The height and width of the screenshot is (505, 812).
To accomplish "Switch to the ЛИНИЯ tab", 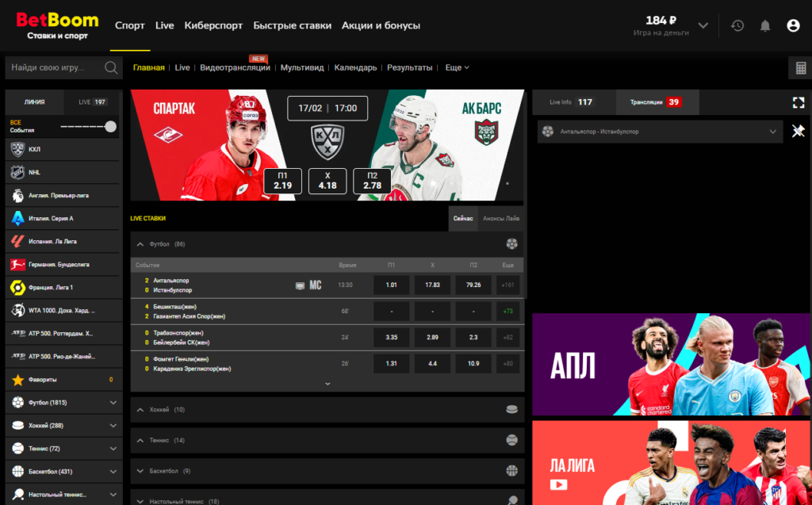I will coord(35,102).
